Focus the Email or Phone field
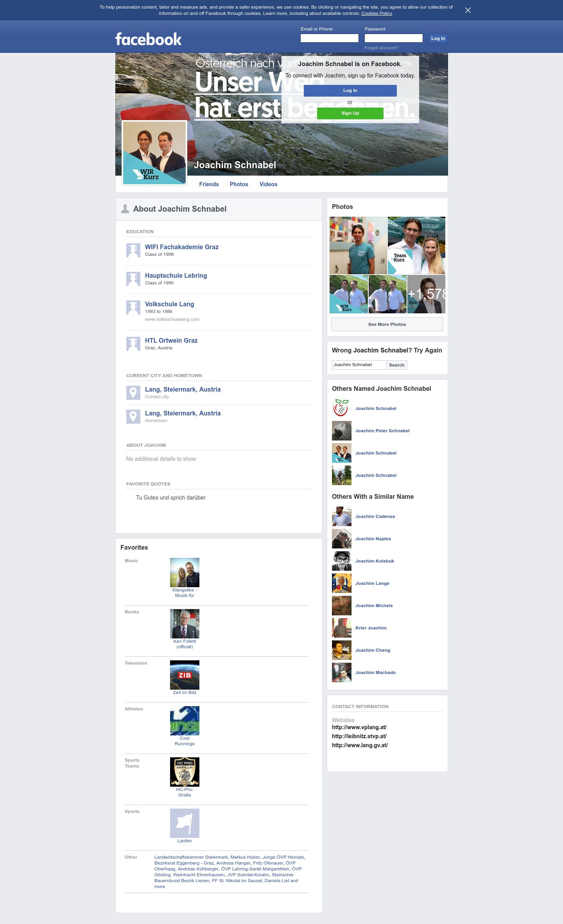The width and height of the screenshot is (563, 924). tap(330, 38)
